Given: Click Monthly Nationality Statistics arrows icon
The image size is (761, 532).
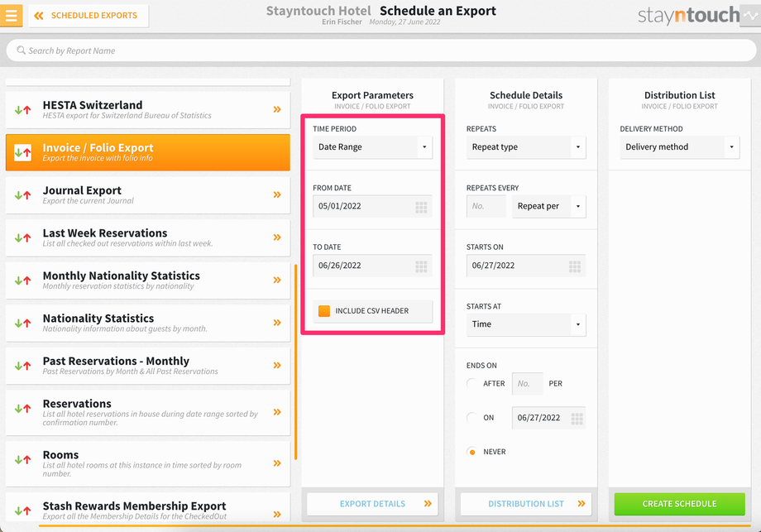Looking at the screenshot, I should (x=23, y=280).
